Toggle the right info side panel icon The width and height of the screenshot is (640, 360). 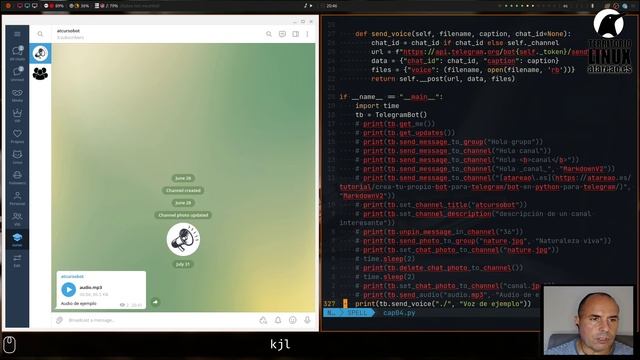coord(296,34)
